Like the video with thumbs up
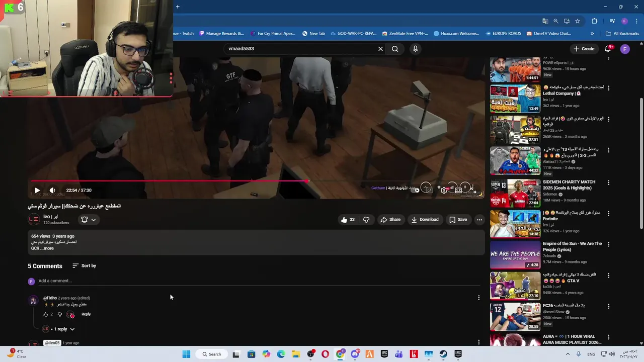644x362 pixels. [x=348, y=220]
